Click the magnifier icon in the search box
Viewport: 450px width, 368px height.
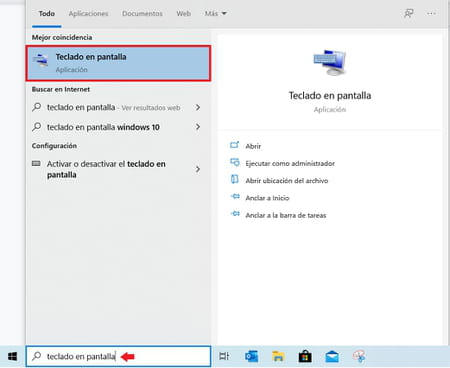pyautogui.click(x=37, y=356)
